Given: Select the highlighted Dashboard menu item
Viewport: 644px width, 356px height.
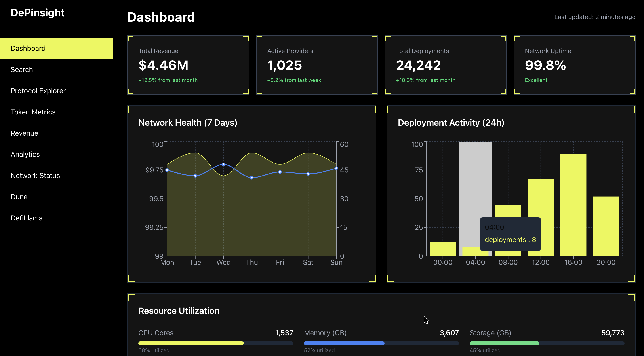Looking at the screenshot, I should [x=28, y=48].
